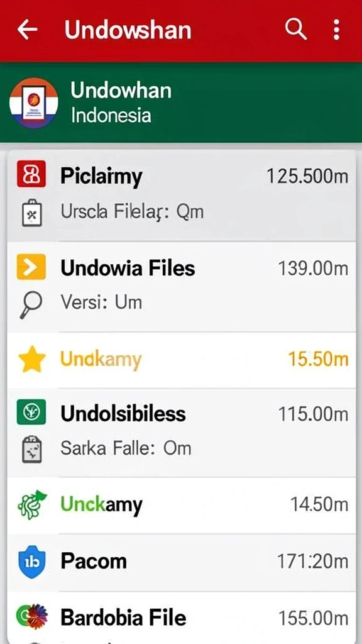The image size is (362, 644).
Task: Tap the clipboard icon beside Sarka Falle
Action: point(31,449)
